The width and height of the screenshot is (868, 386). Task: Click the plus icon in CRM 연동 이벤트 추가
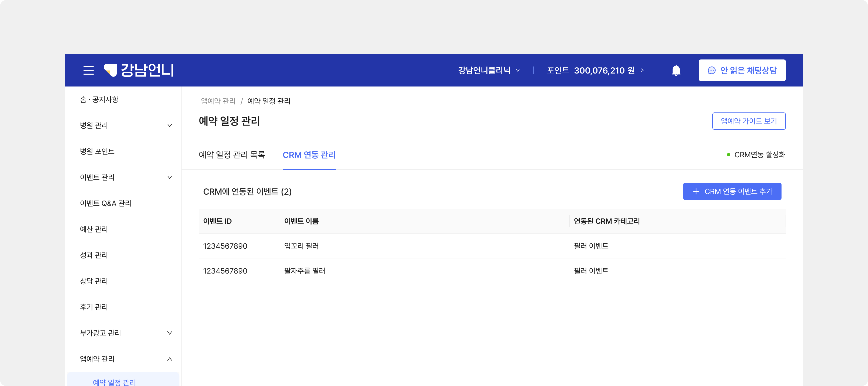(x=696, y=191)
